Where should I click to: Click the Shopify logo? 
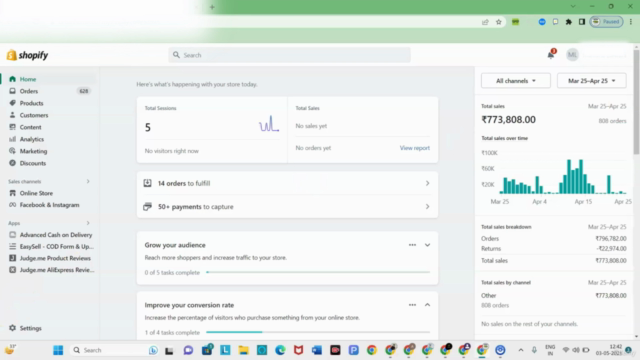tap(27, 55)
